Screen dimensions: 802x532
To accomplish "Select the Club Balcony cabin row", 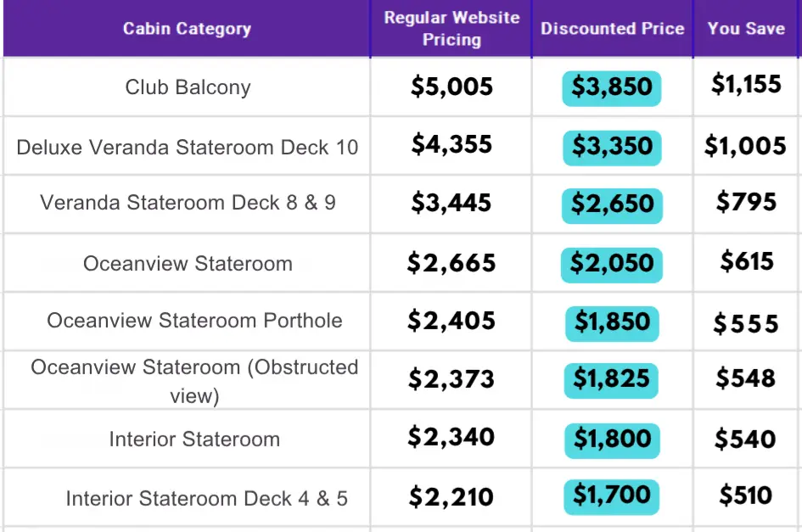I will click(x=188, y=87).
